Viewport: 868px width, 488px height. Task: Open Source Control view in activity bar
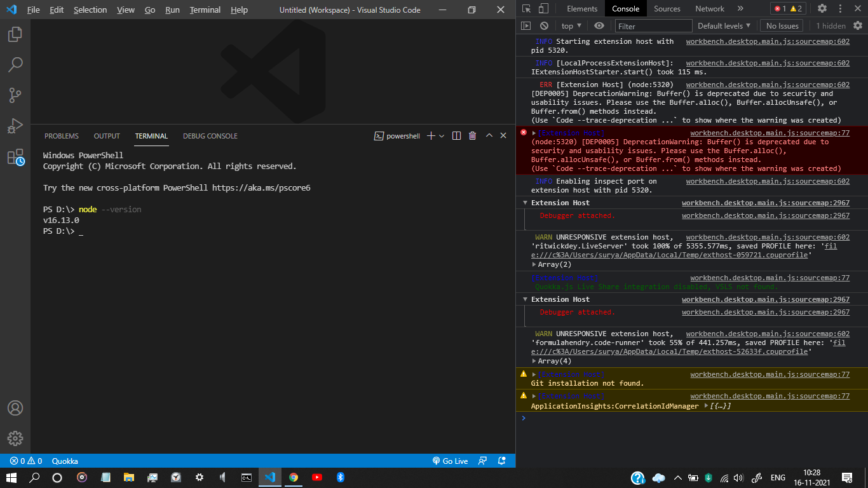15,95
